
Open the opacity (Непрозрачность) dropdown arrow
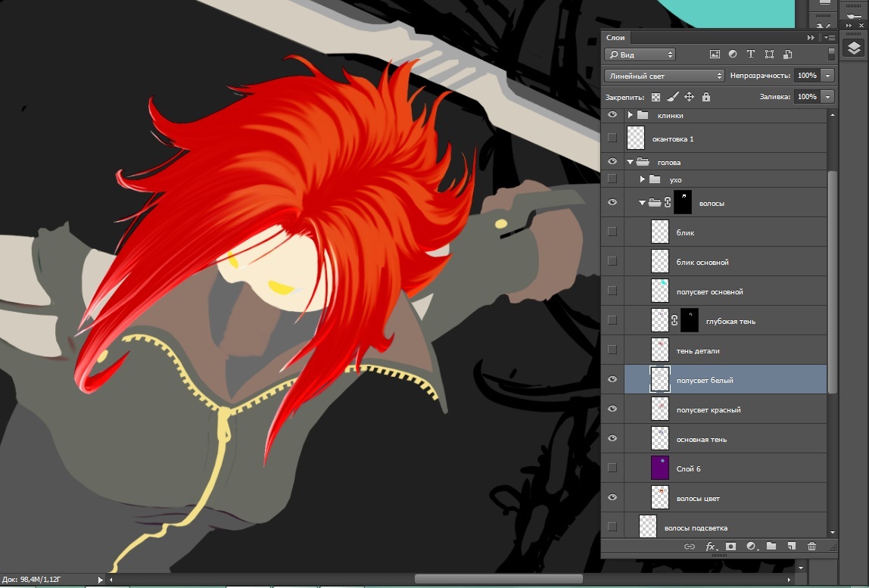pos(827,76)
